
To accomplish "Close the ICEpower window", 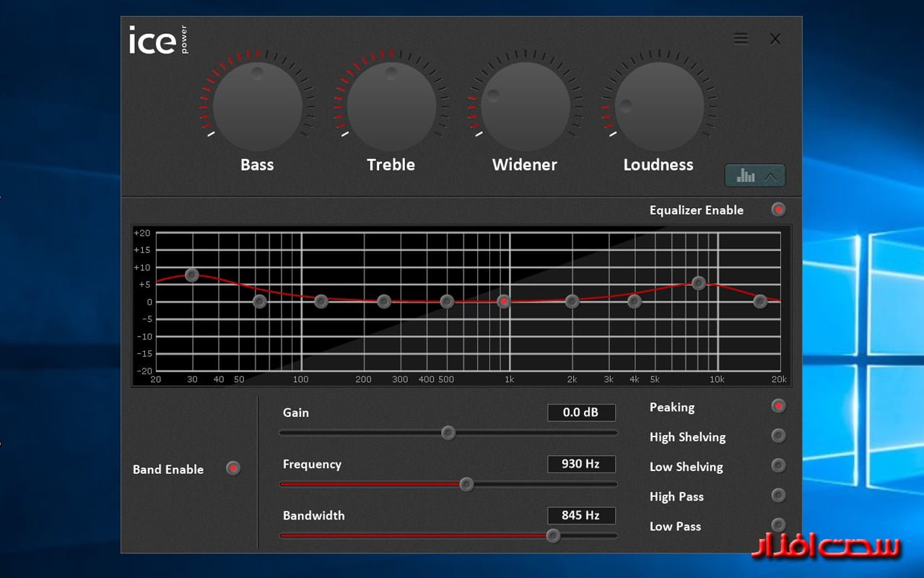I will pyautogui.click(x=775, y=39).
